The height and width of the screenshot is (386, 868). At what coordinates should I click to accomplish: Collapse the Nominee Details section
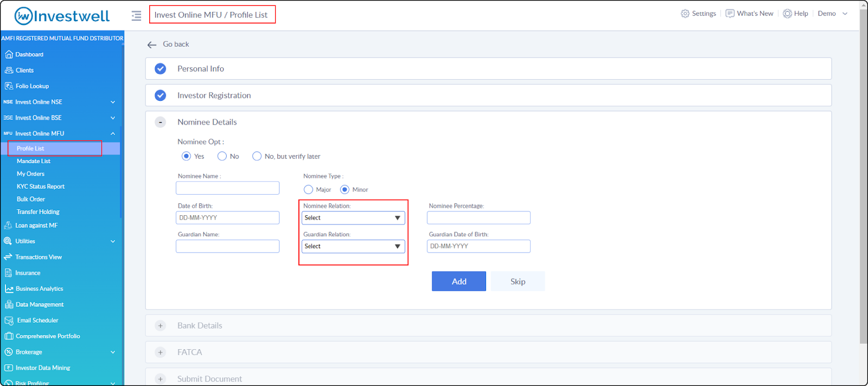161,122
